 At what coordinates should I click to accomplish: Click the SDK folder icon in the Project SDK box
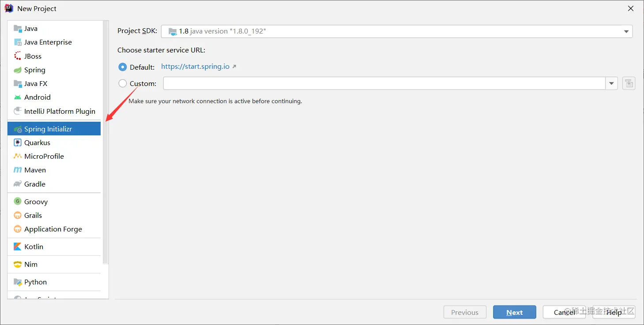(x=173, y=32)
